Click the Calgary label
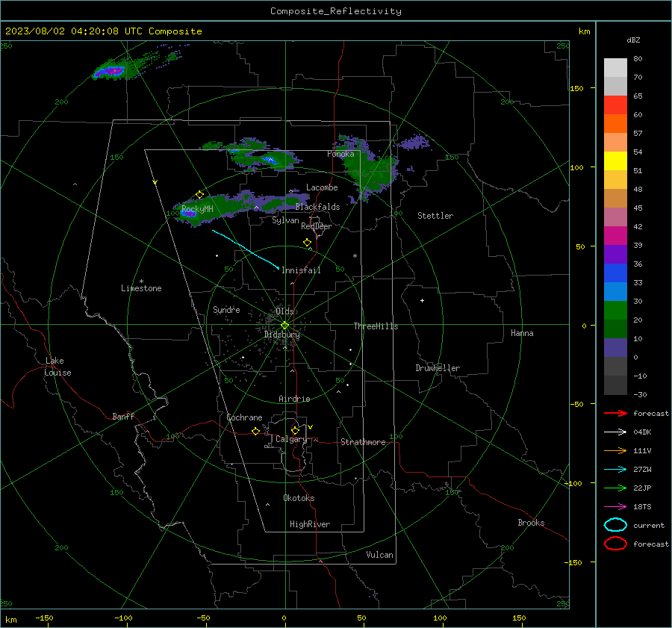This screenshot has height=628, width=672. [x=291, y=439]
